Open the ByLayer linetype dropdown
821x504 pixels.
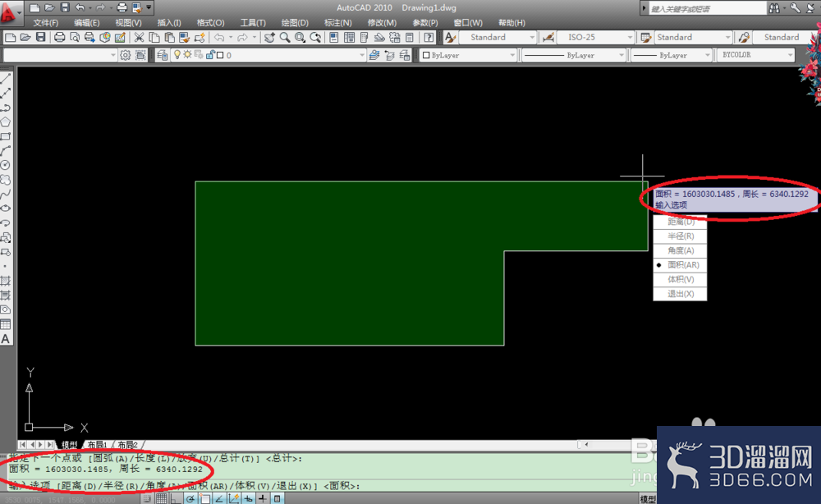(574, 55)
